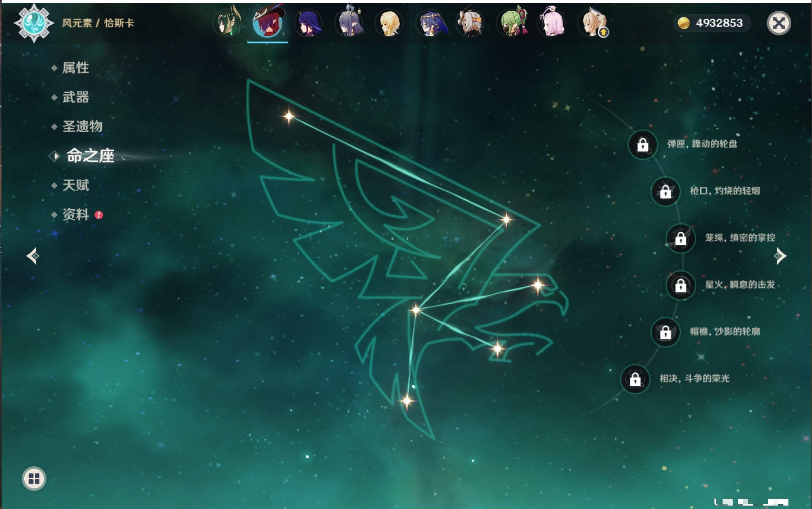Click the Anemo element emblem icon
This screenshot has width=812, height=509.
coord(34,23)
